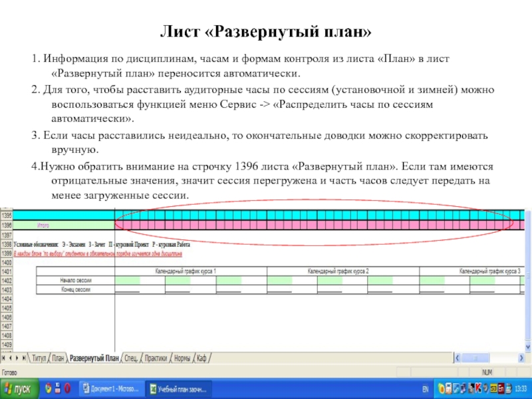Select the Итого cell in row 1396
532x399 pixels.
64,225
